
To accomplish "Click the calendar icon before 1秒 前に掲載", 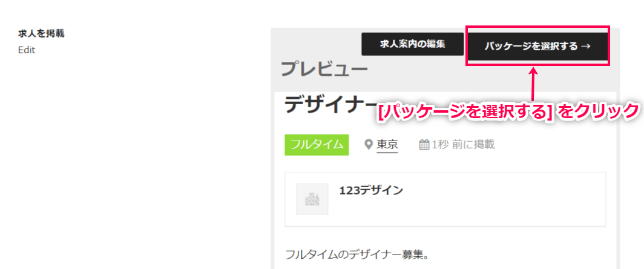I will pyautogui.click(x=424, y=145).
